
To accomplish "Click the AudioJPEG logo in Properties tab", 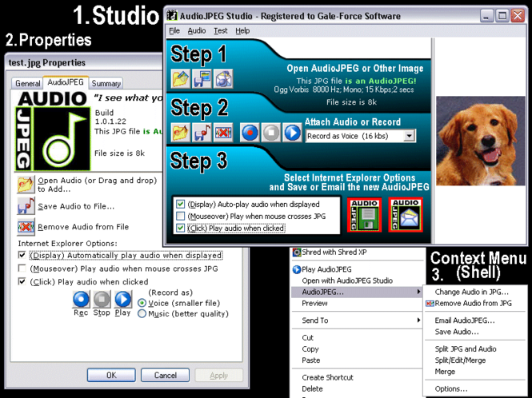I will (x=53, y=130).
